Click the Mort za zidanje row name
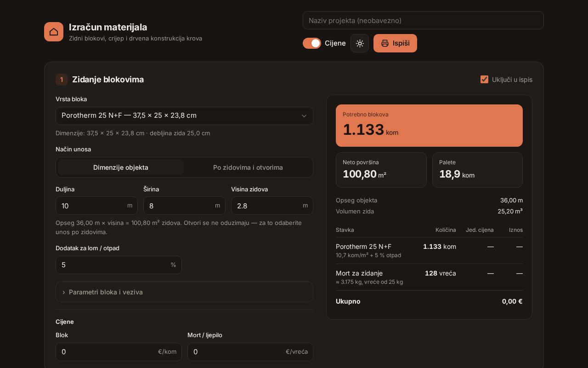This screenshot has height=368, width=588. (x=359, y=273)
